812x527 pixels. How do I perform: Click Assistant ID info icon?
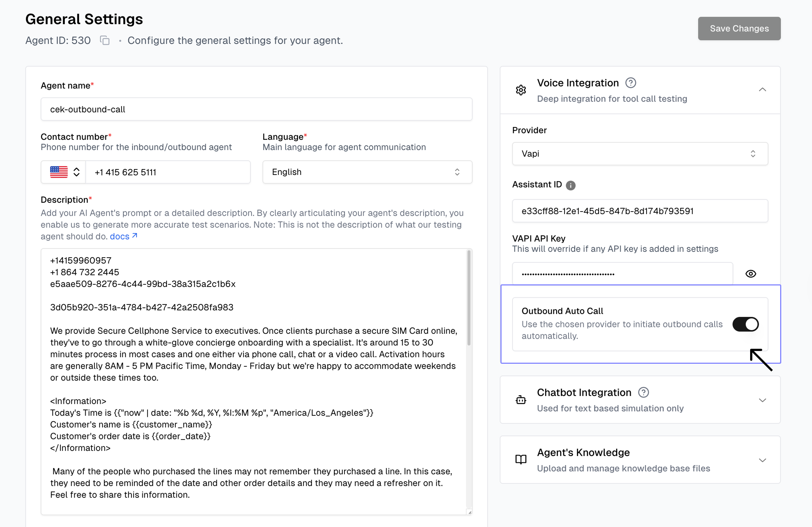coord(570,186)
